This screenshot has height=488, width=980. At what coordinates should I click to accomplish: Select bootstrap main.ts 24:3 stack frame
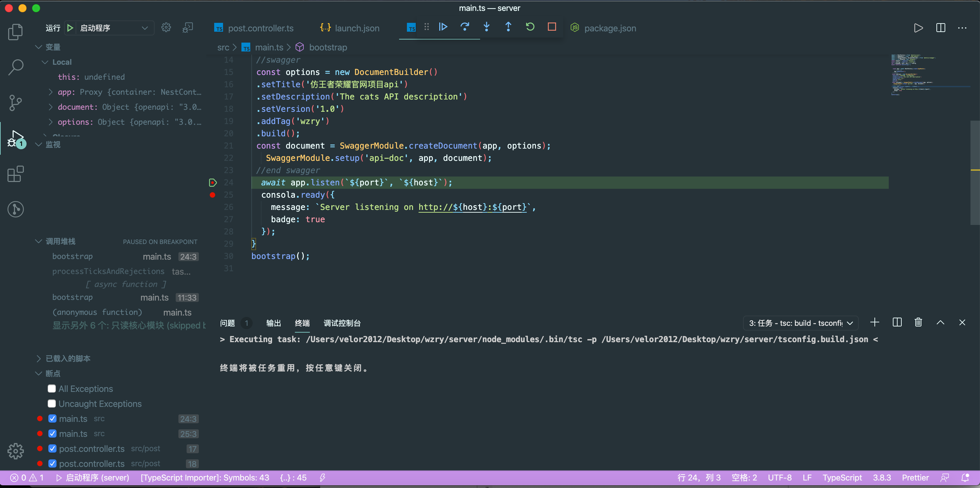(125, 257)
